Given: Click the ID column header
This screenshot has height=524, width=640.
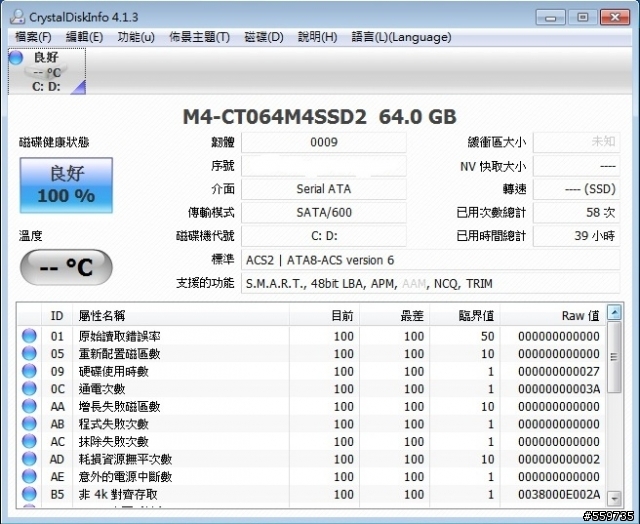Looking at the screenshot, I should (x=57, y=315).
